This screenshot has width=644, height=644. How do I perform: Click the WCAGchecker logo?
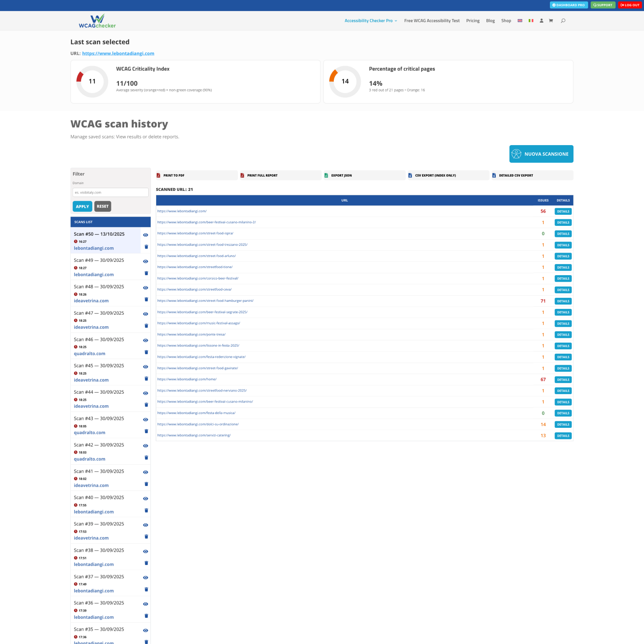coord(97,21)
